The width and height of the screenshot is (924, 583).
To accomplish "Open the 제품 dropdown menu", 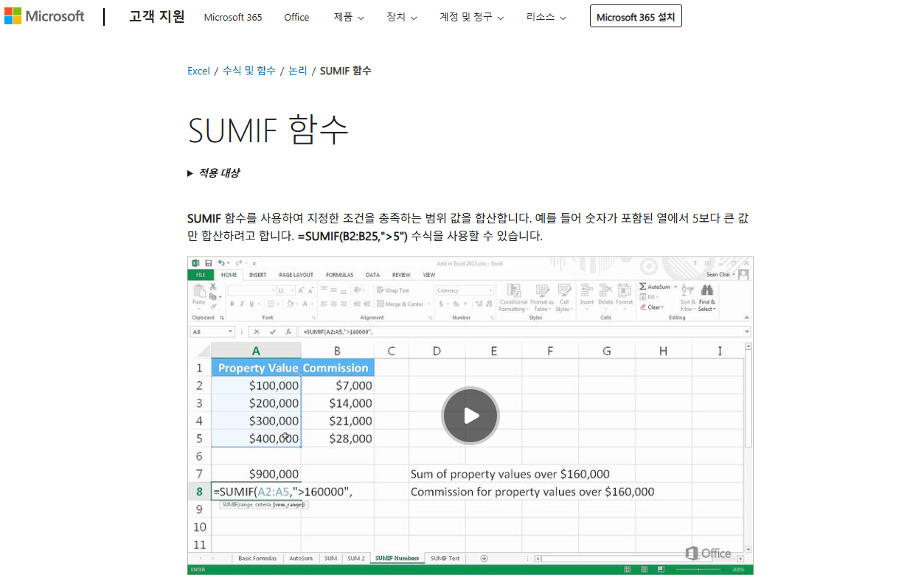I will tap(349, 17).
